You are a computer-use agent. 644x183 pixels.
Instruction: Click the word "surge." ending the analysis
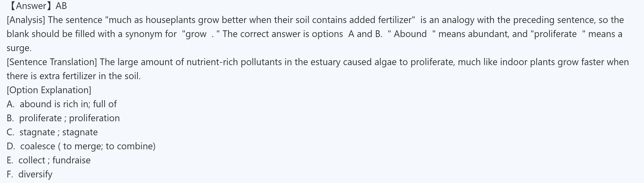point(19,48)
